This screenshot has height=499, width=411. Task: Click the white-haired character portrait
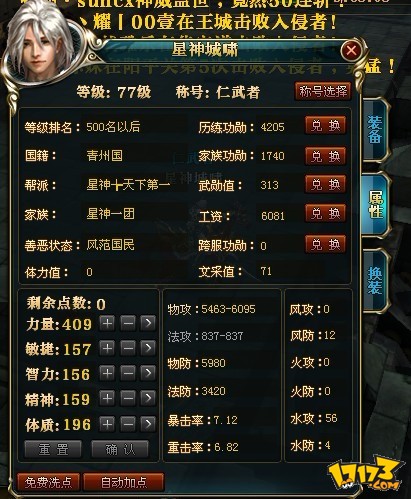43,41
